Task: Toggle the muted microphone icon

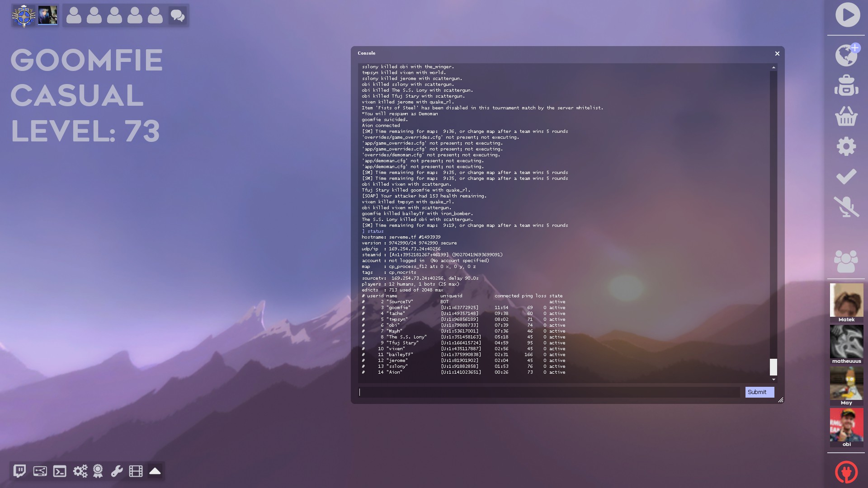Action: [x=846, y=207]
